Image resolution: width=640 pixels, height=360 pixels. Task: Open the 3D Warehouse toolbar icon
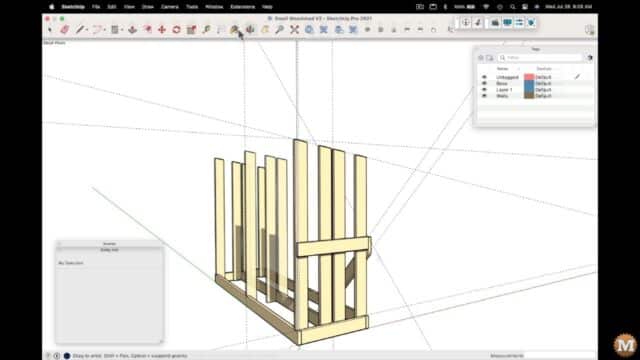309,30
